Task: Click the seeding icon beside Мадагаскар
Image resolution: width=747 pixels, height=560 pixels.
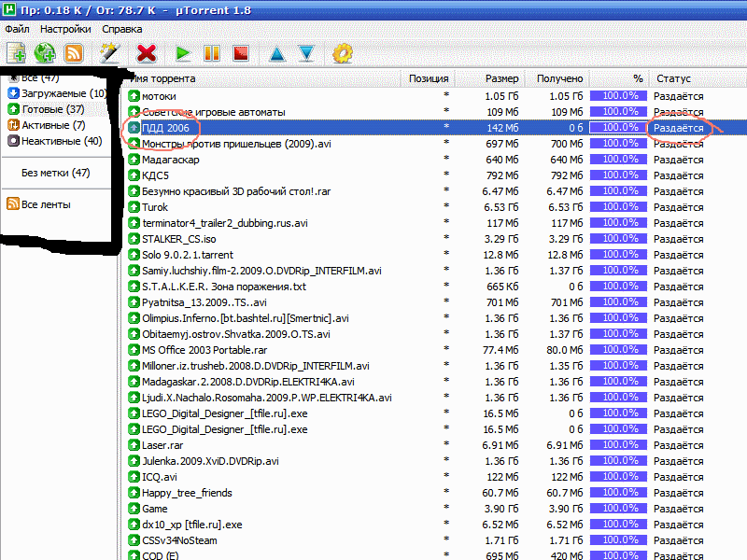Action: (134, 160)
